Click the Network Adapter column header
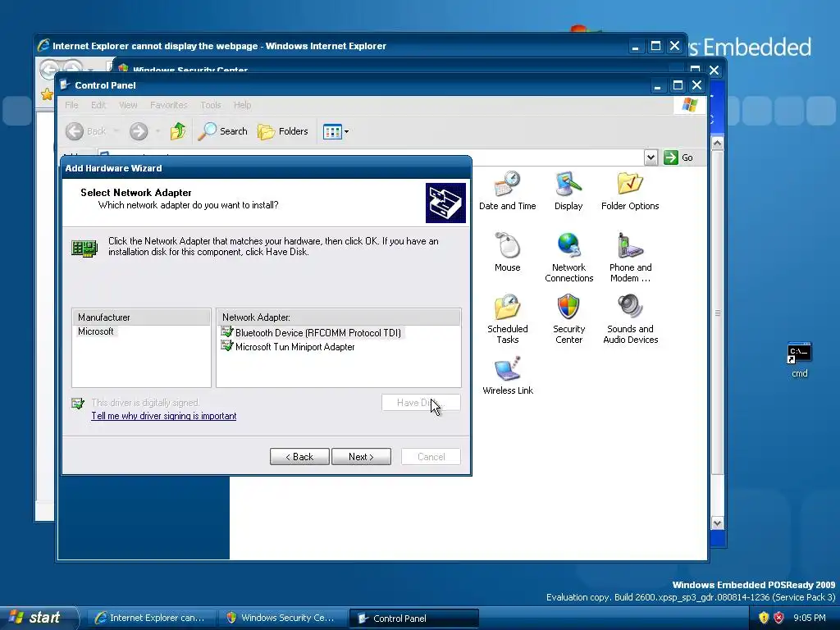Screen dimensions: 840x630 point(339,317)
